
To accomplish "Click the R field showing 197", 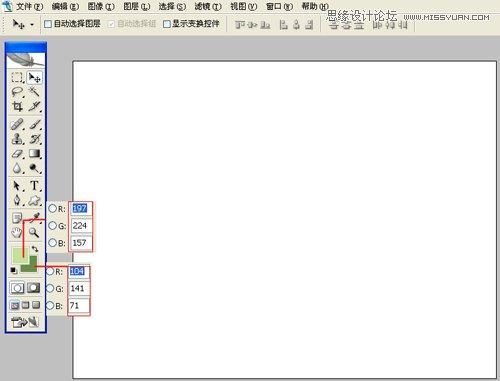I will coord(81,209).
